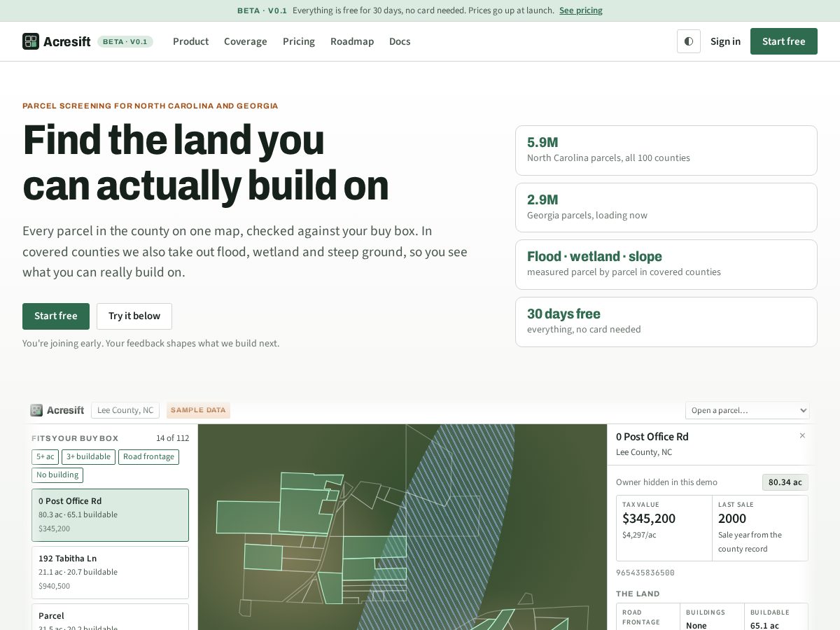The image size is (840, 630).
Task: Click the Flood · wetland · slope card
Action: point(666,265)
